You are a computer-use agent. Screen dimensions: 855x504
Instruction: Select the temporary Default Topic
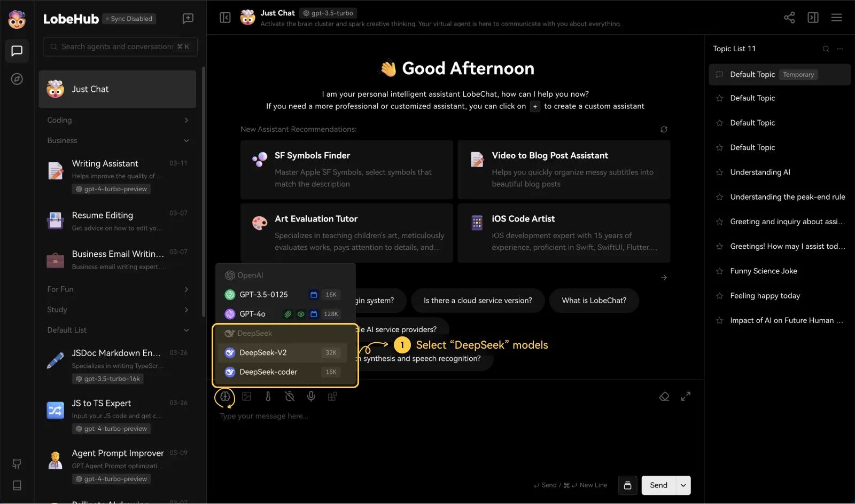[x=780, y=75]
